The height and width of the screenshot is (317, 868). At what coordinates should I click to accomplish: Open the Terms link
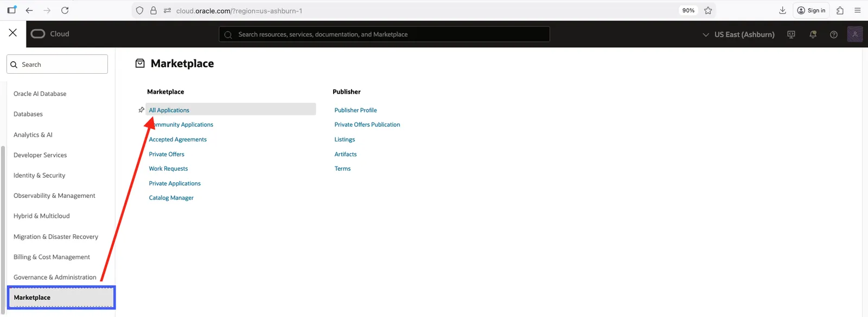coord(342,169)
